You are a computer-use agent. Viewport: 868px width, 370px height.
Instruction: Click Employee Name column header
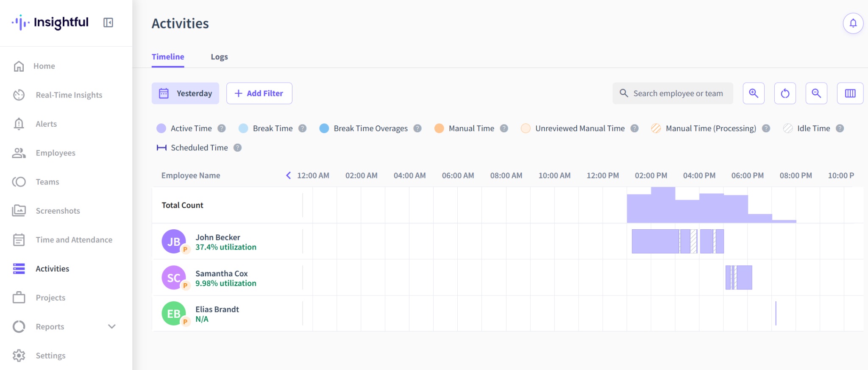191,175
